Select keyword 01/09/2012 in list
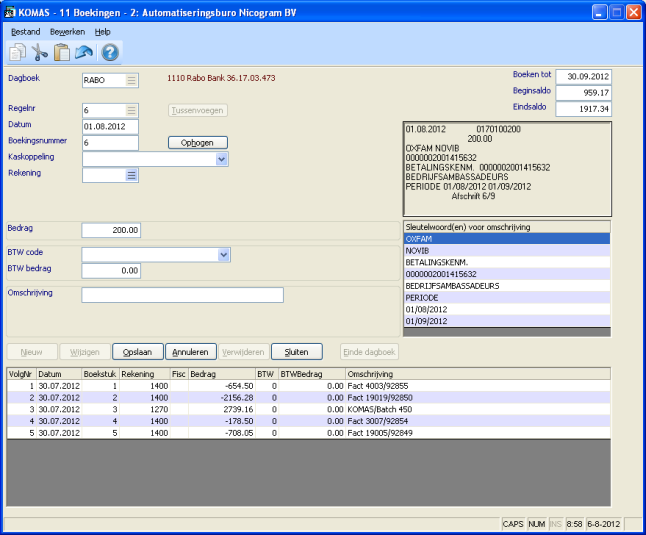Screen dimensions: 646x535 [x=507, y=321]
